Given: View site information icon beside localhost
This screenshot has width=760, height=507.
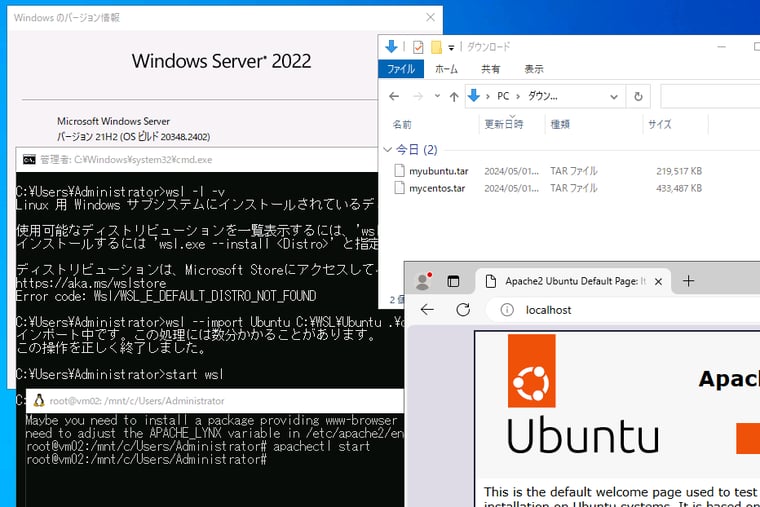Looking at the screenshot, I should [507, 310].
